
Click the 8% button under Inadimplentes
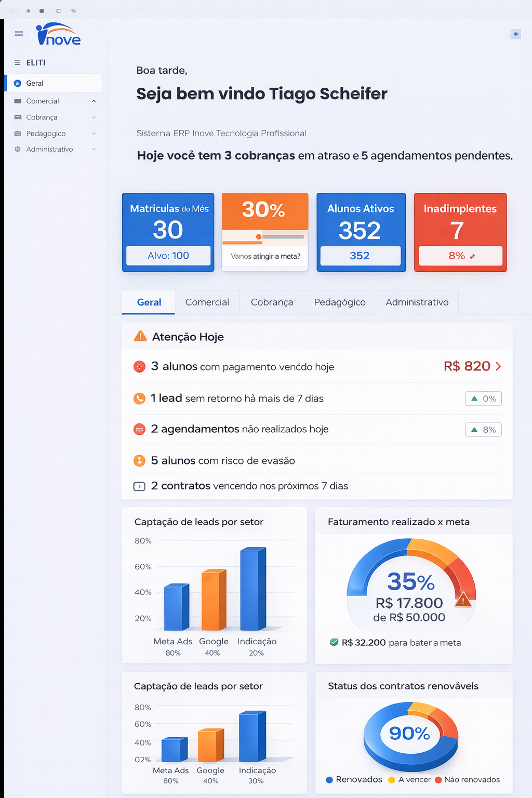[x=461, y=256]
